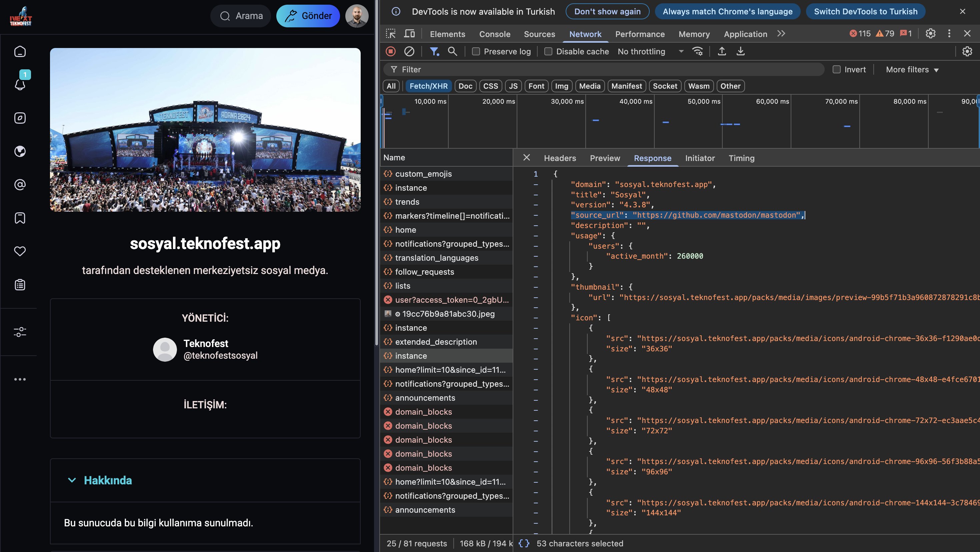Show more DevTools tabs chevron
Viewport: 980px width, 552px height.
[781, 34]
